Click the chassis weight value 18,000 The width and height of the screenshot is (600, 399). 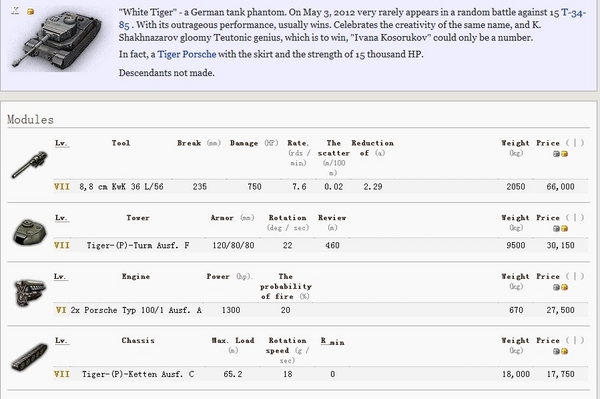tap(516, 374)
